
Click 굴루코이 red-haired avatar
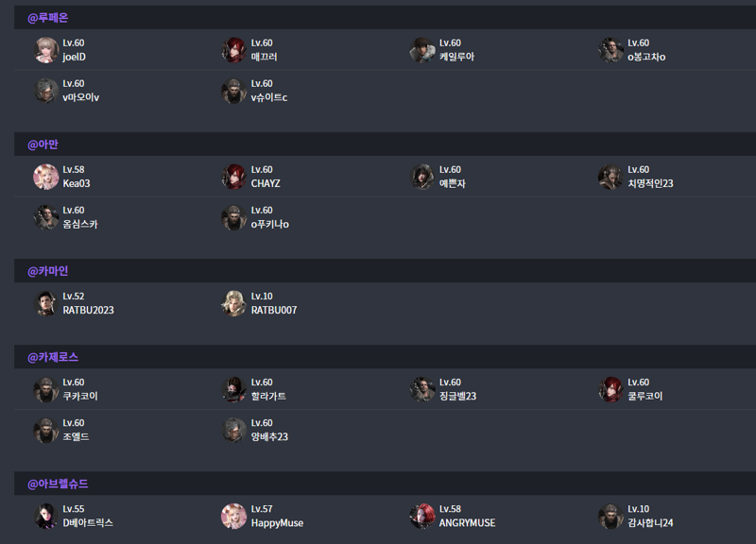610,389
